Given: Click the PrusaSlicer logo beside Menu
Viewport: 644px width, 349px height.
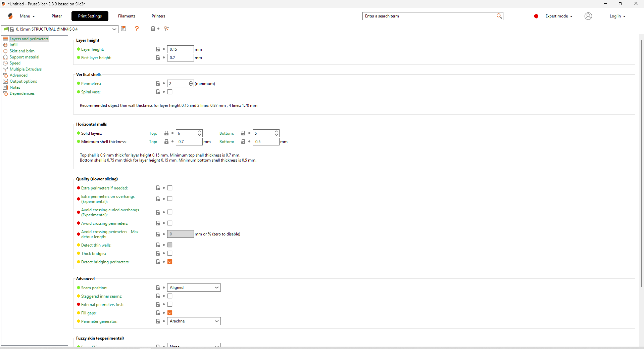Looking at the screenshot, I should coord(11,16).
